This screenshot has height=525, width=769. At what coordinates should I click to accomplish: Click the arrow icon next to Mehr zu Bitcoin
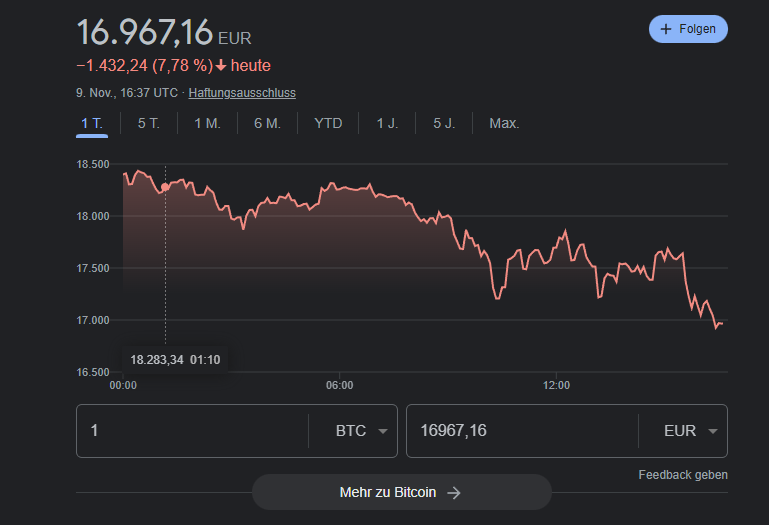[x=454, y=493]
